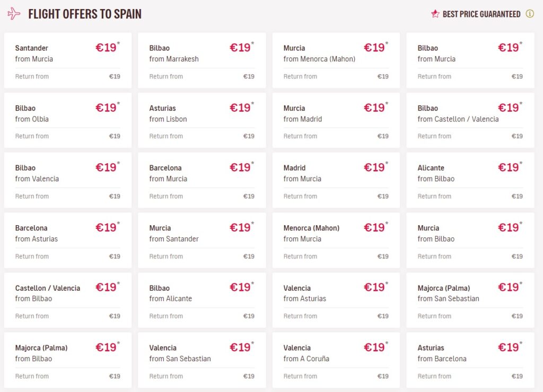This screenshot has width=543, height=392.
Task: Choose the Barcelona from Asturias flight
Action: click(68, 239)
